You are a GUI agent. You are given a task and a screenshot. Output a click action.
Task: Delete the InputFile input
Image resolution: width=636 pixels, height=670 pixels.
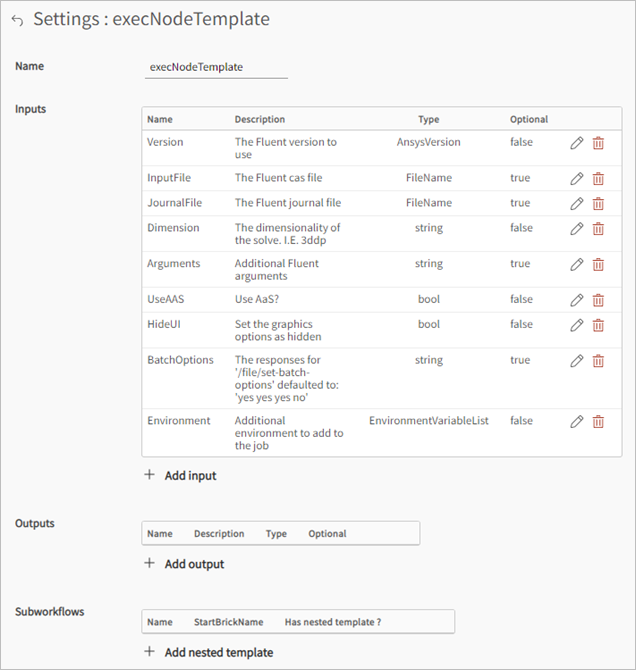598,179
